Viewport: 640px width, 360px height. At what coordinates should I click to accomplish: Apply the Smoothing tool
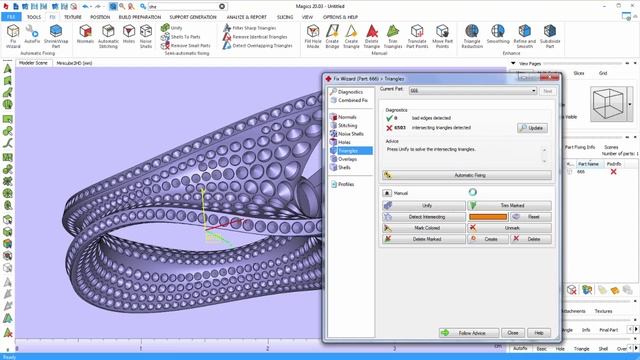point(498,34)
